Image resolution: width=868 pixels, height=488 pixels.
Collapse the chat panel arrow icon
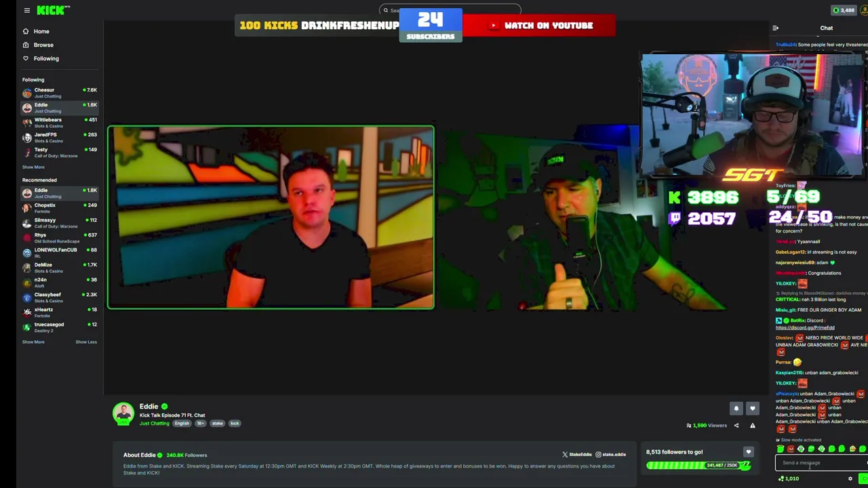pyautogui.click(x=775, y=28)
